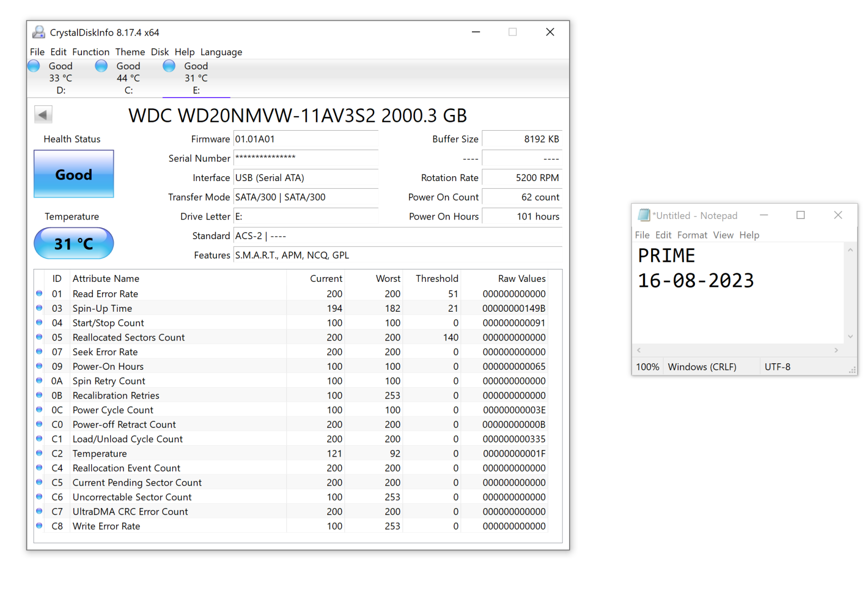Open the Disk menu
The width and height of the screenshot is (868, 598).
(160, 52)
